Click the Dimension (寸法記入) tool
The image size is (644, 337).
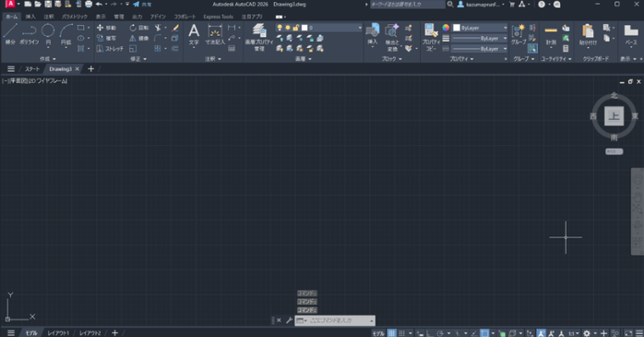coord(215,34)
